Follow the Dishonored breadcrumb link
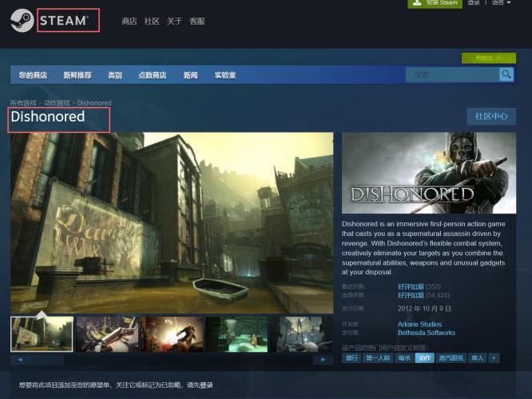Image resolution: width=532 pixels, height=399 pixels. tap(94, 102)
